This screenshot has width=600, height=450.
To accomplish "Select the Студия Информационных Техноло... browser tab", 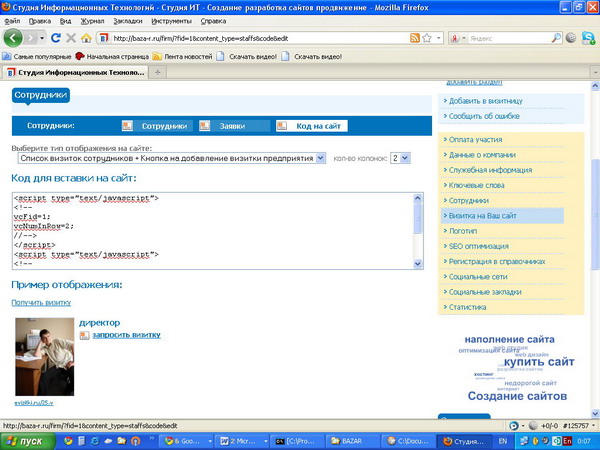I will tap(75, 72).
